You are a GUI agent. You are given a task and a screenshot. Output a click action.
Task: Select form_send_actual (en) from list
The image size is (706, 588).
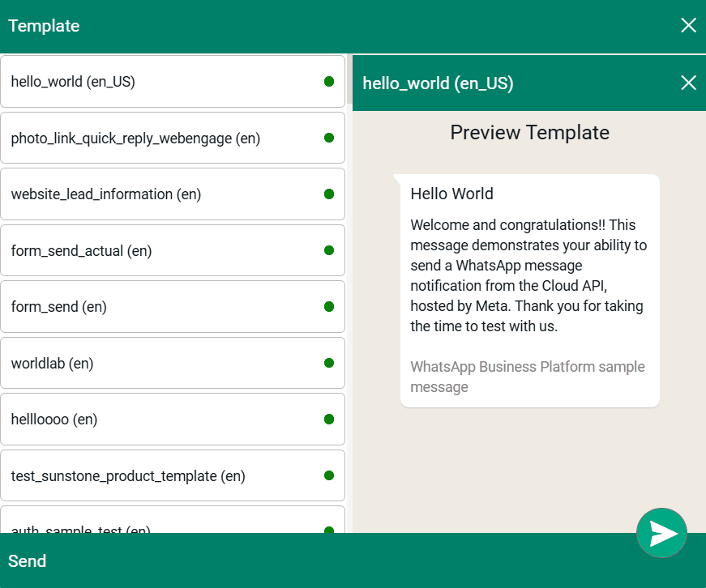pos(162,251)
